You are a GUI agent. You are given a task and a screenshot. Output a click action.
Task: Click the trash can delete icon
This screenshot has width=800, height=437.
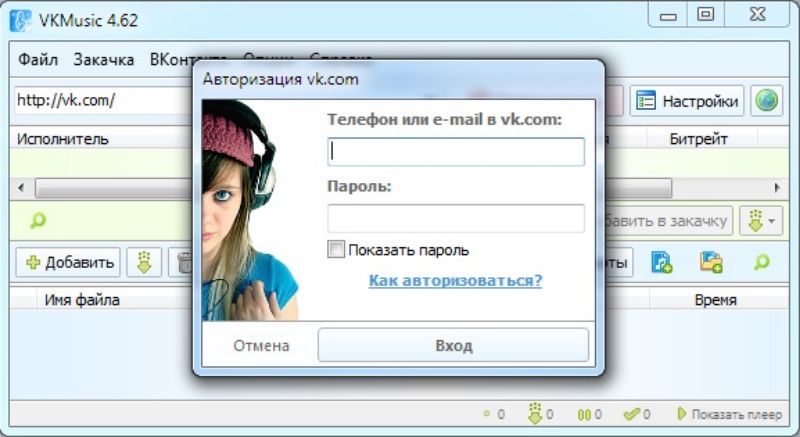[x=184, y=263]
